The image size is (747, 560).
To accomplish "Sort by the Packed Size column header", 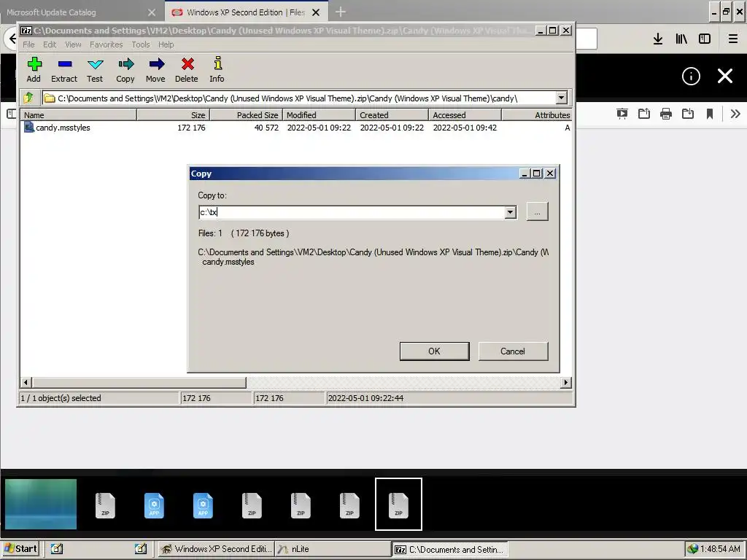I will (247, 114).
